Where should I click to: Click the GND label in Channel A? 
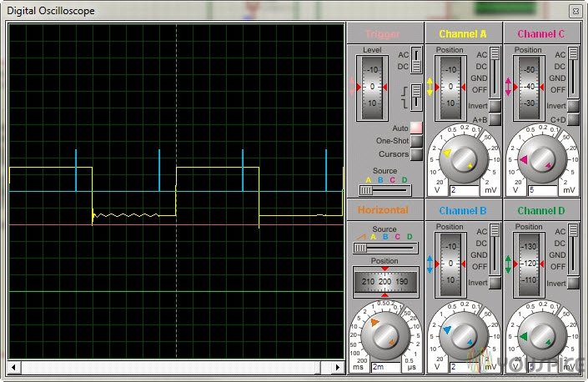[x=479, y=78]
